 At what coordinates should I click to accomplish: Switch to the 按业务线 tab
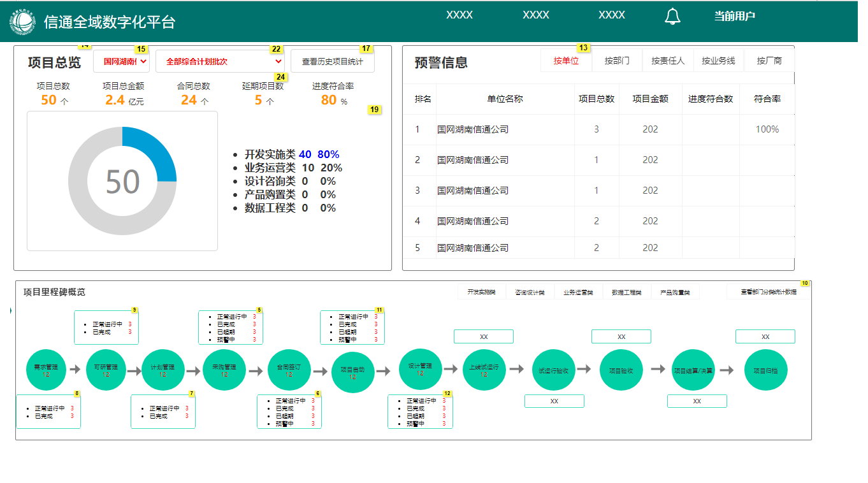tap(719, 61)
